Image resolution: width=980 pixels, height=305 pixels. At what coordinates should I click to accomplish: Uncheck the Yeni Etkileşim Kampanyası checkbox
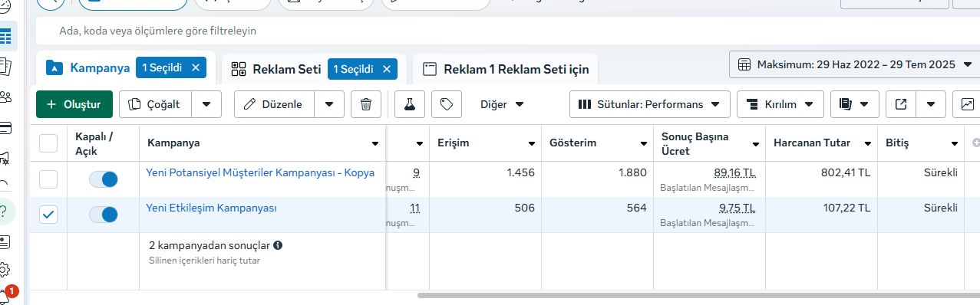(48, 215)
